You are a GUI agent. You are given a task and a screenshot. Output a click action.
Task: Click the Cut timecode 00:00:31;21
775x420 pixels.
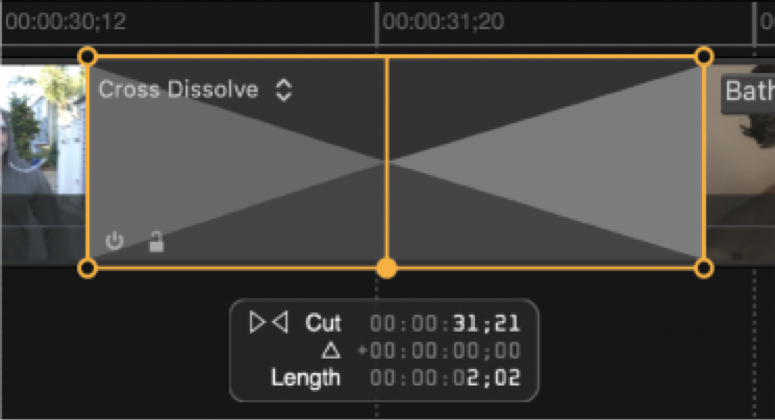point(445,324)
